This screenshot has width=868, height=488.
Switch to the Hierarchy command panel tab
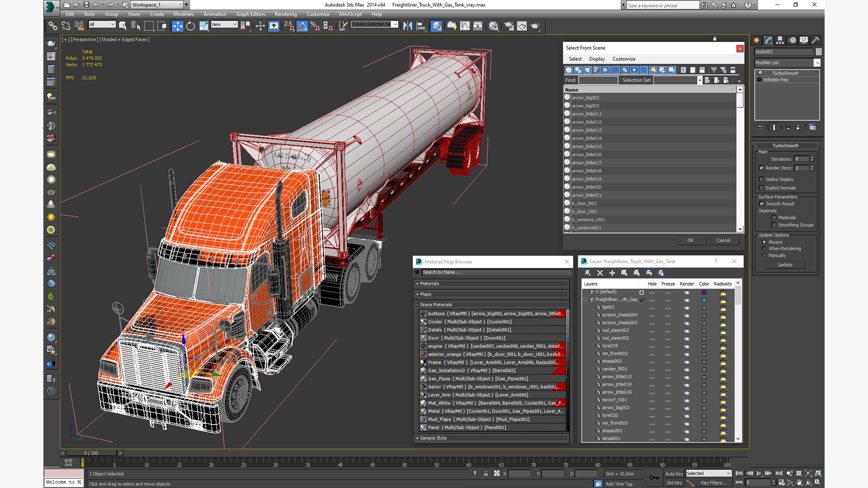(x=780, y=40)
